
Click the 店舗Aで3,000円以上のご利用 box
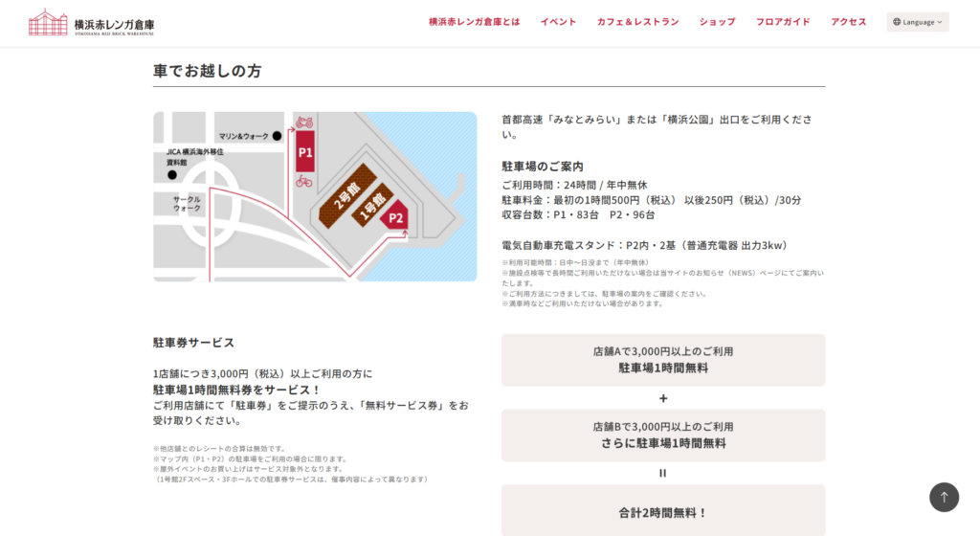tap(663, 360)
